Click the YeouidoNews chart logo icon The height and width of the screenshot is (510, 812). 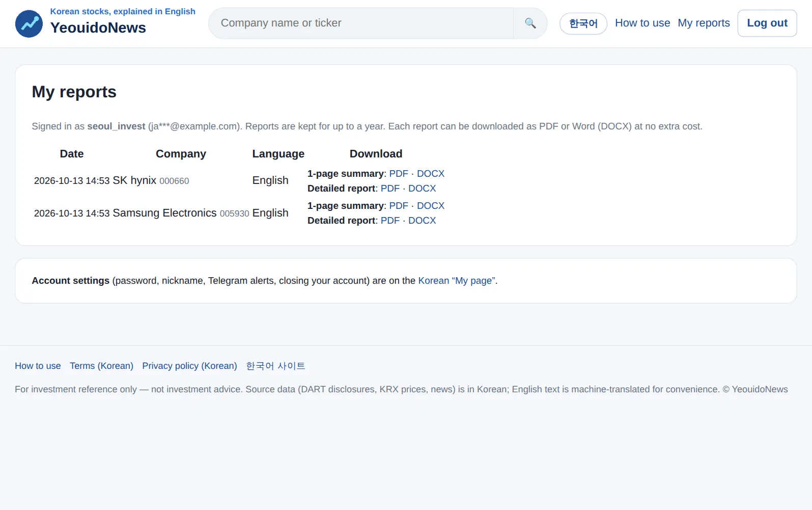[29, 23]
